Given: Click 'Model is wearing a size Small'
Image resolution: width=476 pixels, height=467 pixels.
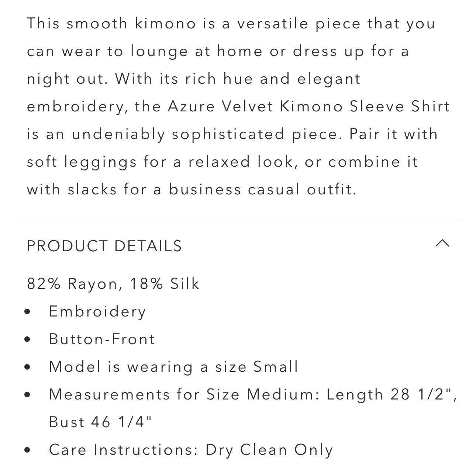Looking at the screenshot, I should tap(174, 367).
